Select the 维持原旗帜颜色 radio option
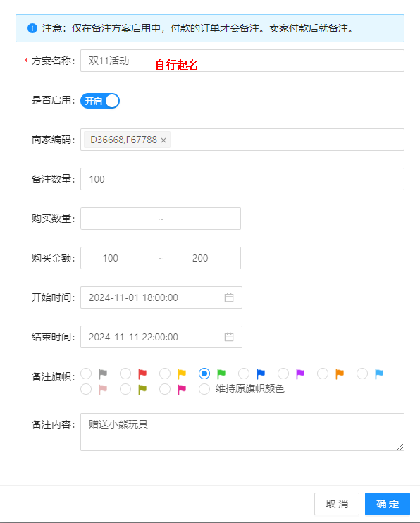This screenshot has width=420, height=523. click(204, 389)
